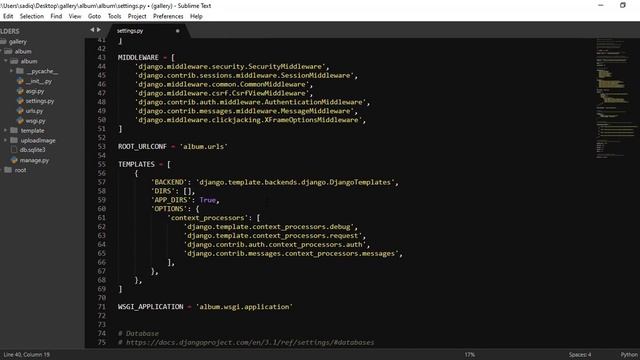Open the View menu

tap(75, 16)
